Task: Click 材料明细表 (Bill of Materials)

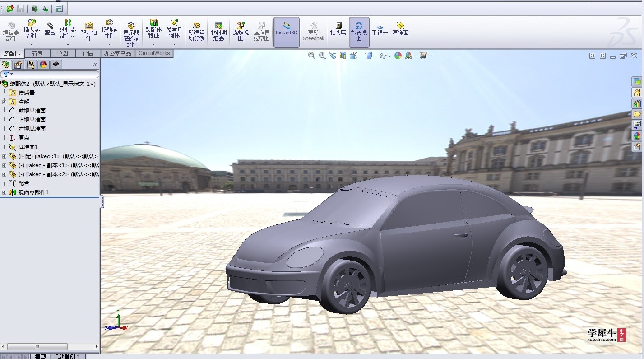Action: pyautogui.click(x=218, y=32)
